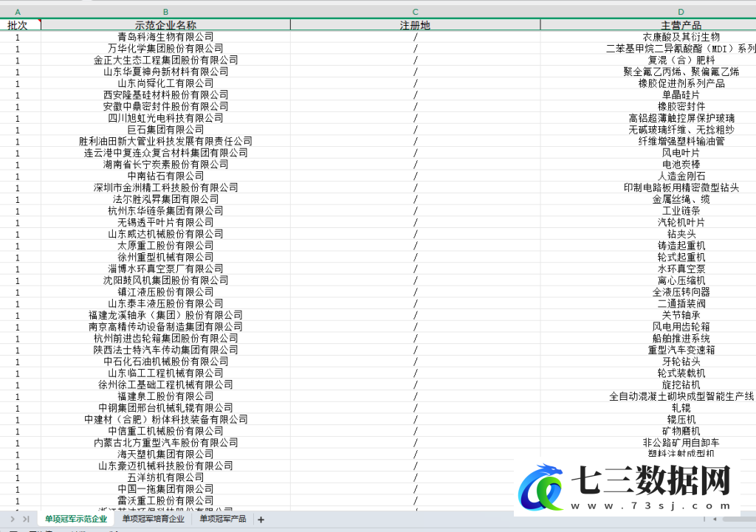Click cell 中国一拖集团有限公司
Viewport: 756px width, 532px height.
point(165,489)
